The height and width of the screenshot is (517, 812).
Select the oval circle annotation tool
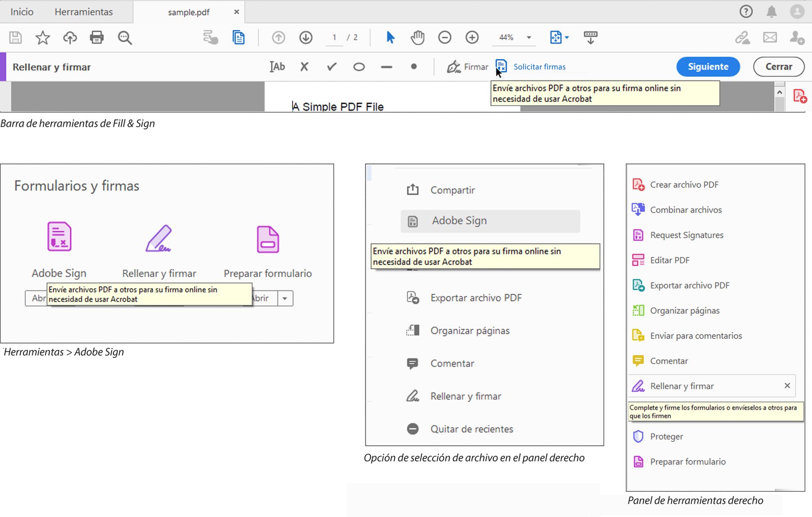pyautogui.click(x=359, y=67)
